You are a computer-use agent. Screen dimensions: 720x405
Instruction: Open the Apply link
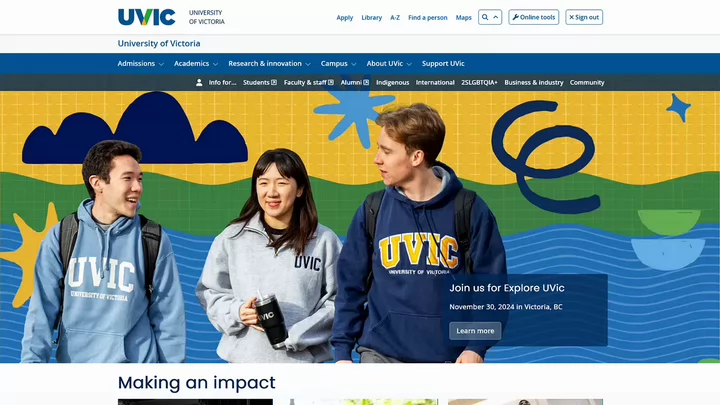[344, 17]
